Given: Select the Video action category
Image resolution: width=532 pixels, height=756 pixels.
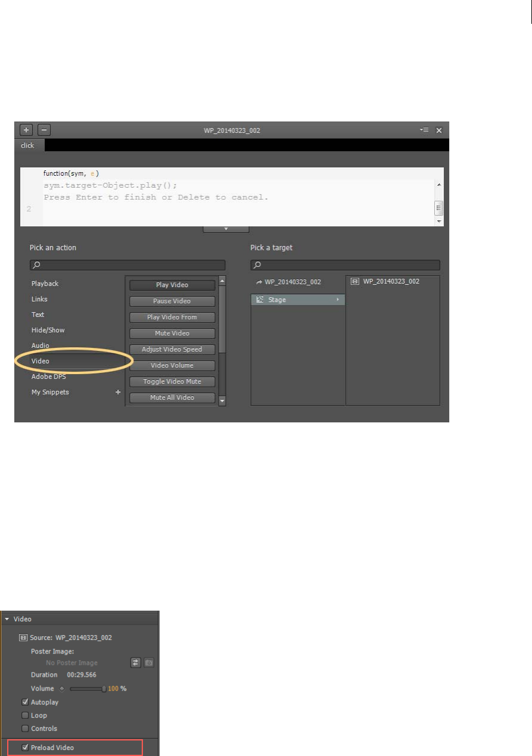Looking at the screenshot, I should point(41,361).
